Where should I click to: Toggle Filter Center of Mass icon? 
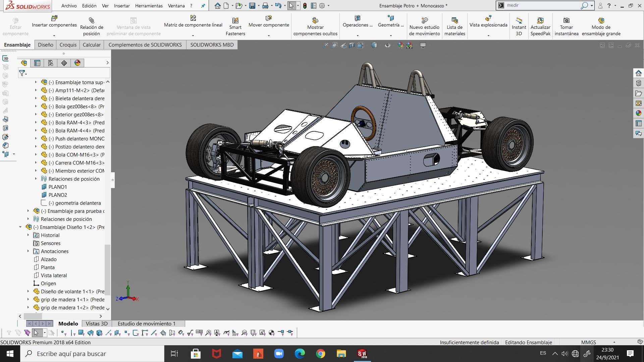(x=272, y=333)
